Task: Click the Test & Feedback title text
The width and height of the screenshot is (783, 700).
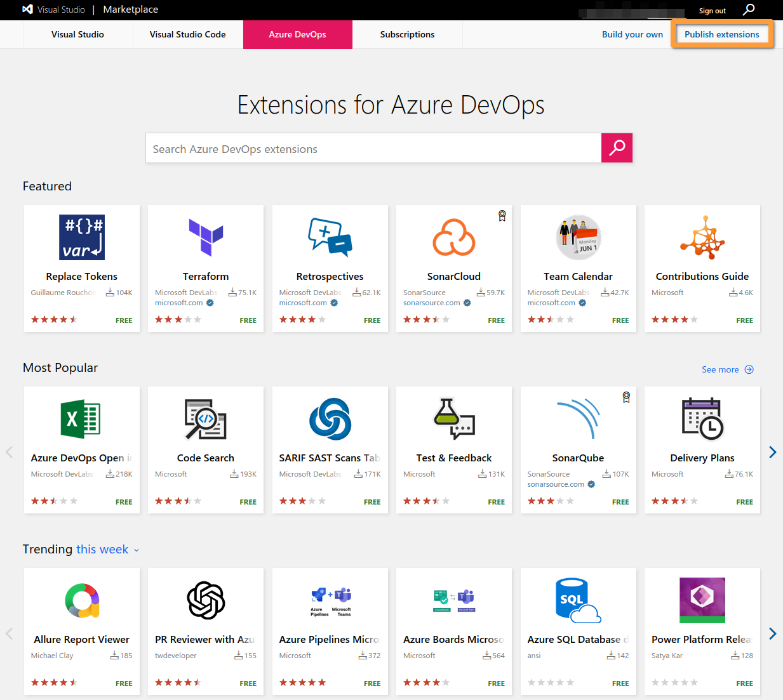Action: point(454,458)
